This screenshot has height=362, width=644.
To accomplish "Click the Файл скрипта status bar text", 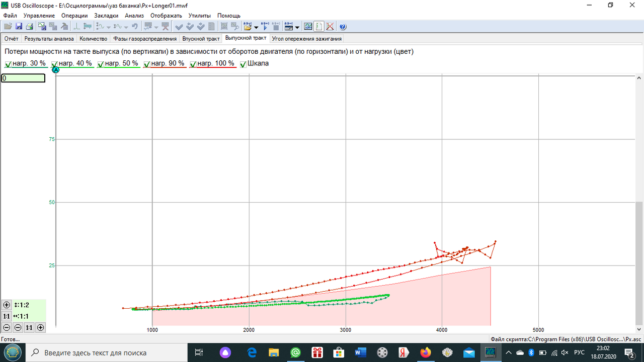I will 566,339.
